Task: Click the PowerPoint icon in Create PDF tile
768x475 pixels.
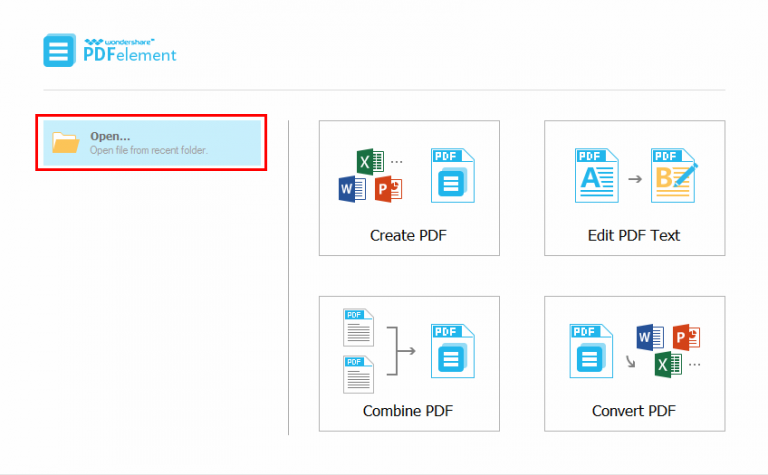Action: [388, 188]
